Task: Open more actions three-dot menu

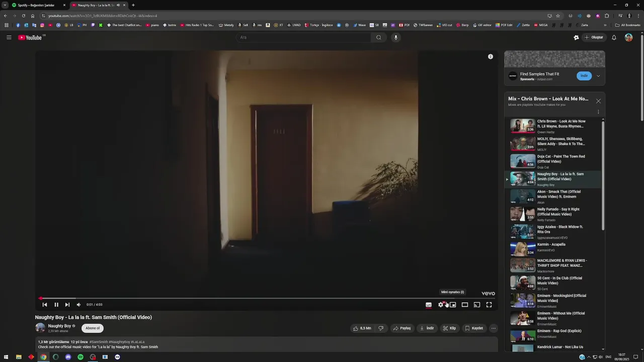Action: pyautogui.click(x=494, y=328)
